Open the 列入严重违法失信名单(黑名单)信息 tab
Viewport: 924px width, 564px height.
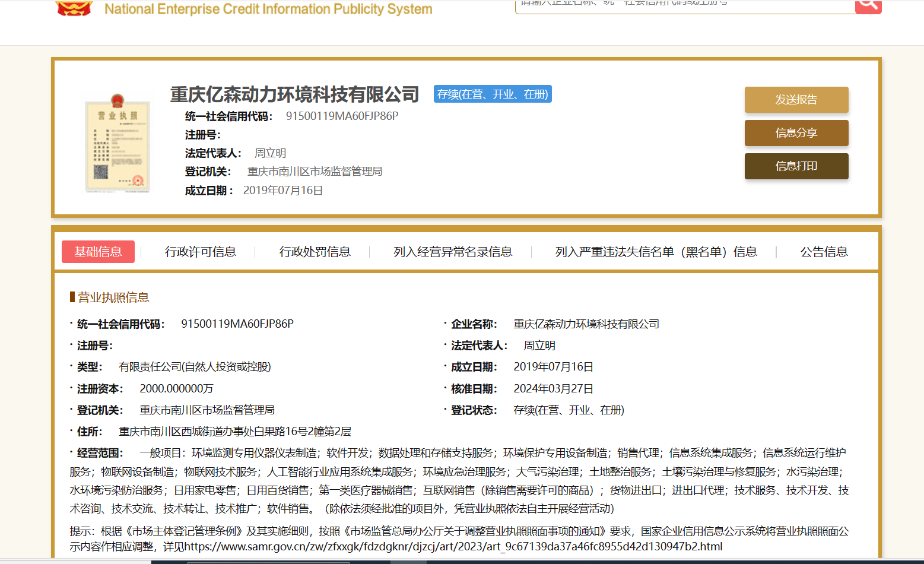(x=656, y=252)
